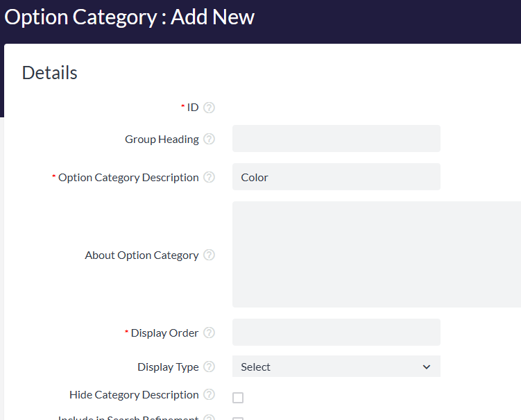Click inside the About Option Category textarea
The width and height of the screenshot is (521, 420).
click(x=376, y=254)
